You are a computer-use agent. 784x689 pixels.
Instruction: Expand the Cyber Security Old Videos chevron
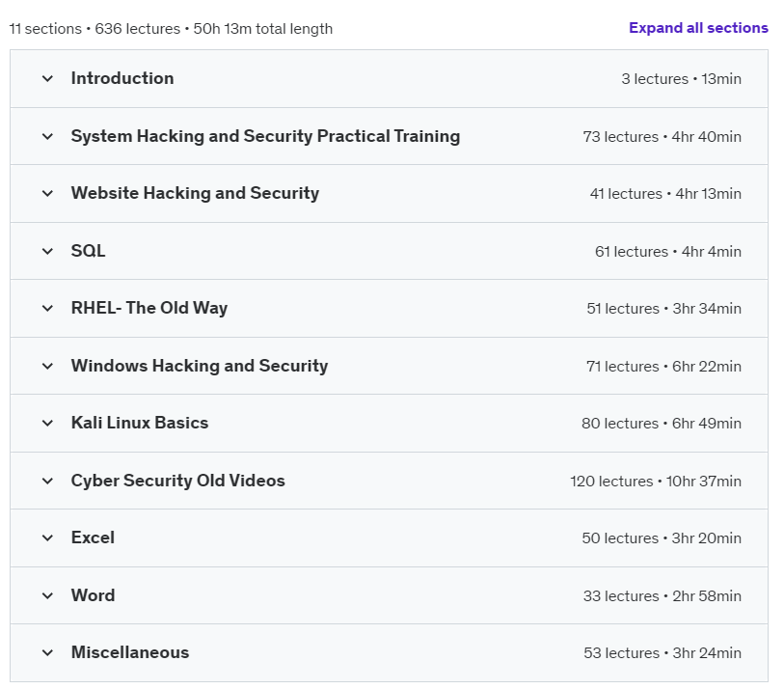pos(47,481)
